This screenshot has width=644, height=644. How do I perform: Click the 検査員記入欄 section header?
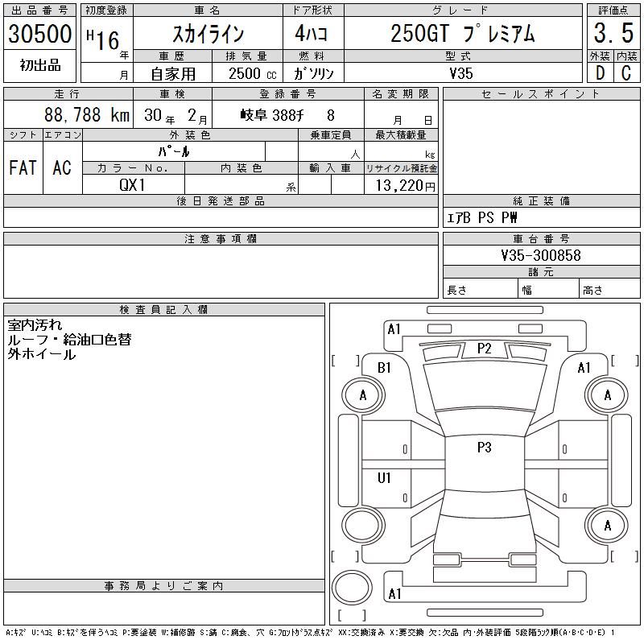(x=164, y=310)
